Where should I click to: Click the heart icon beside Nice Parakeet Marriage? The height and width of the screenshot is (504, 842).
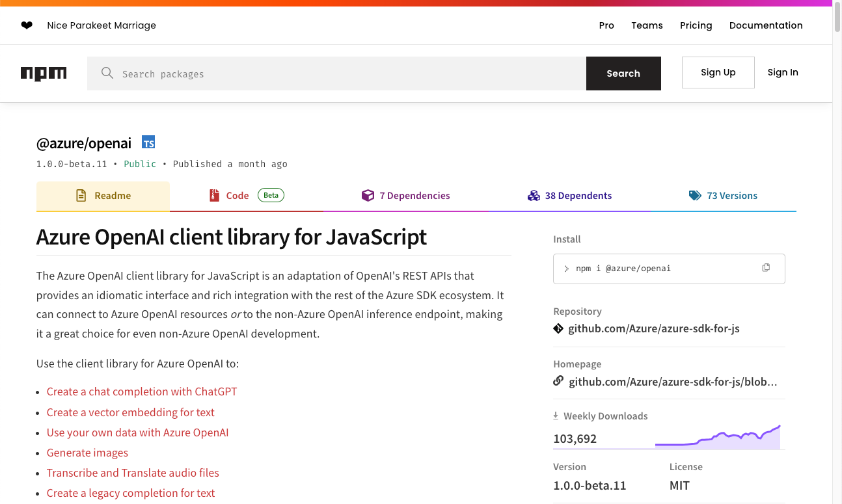pyautogui.click(x=26, y=25)
